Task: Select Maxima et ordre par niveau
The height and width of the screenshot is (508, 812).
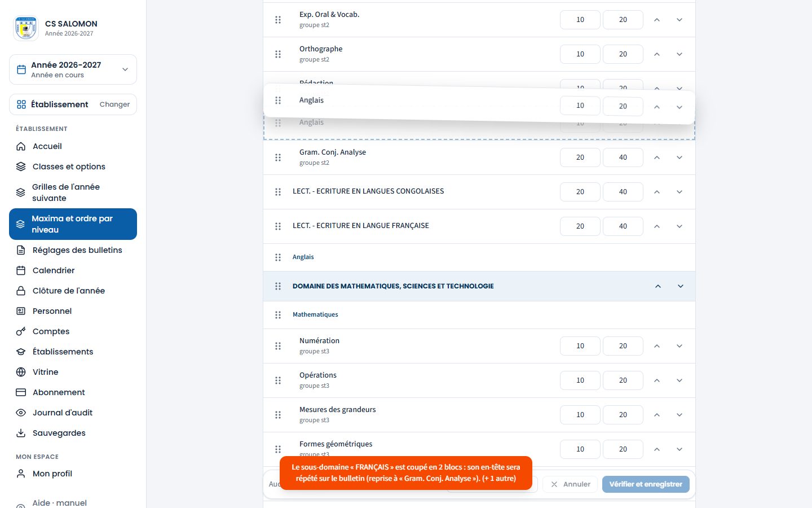Action: (x=73, y=224)
